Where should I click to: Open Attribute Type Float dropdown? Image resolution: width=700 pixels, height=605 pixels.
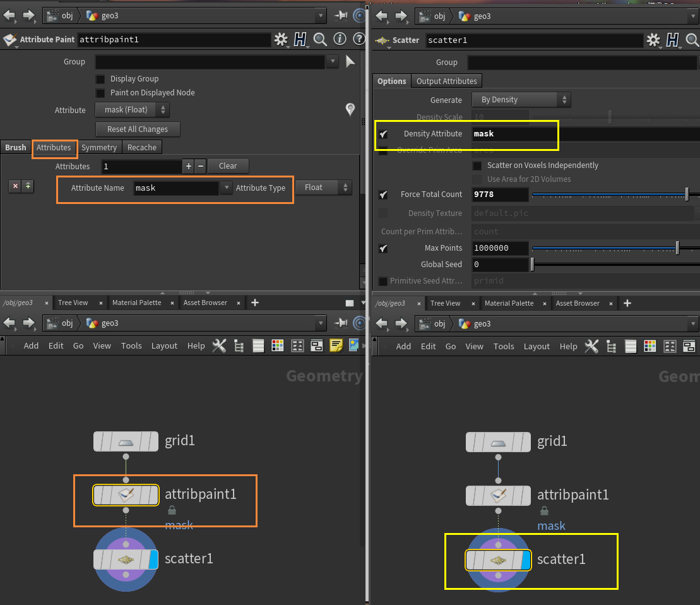[324, 188]
